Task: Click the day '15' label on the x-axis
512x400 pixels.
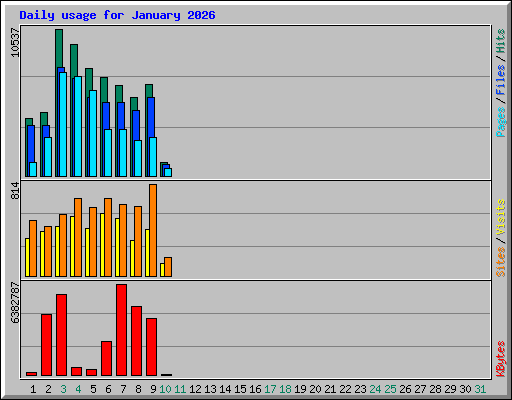Action: pyautogui.click(x=240, y=389)
